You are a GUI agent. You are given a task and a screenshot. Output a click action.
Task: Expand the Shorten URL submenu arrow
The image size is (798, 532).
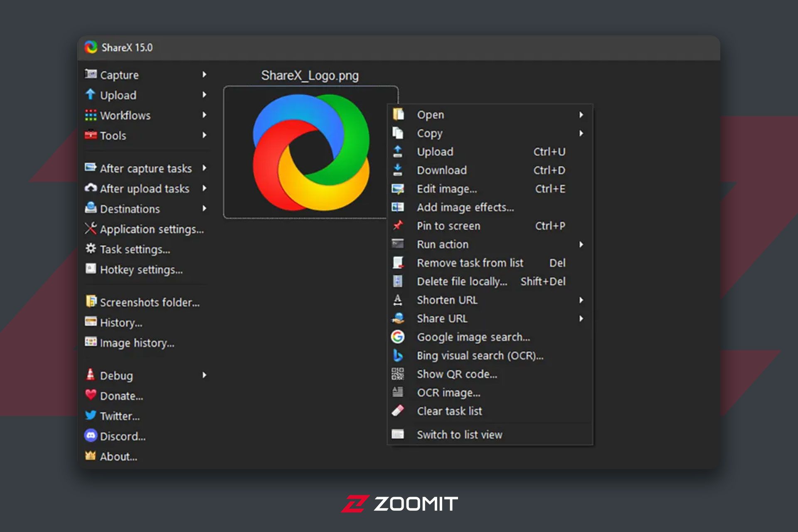581,300
